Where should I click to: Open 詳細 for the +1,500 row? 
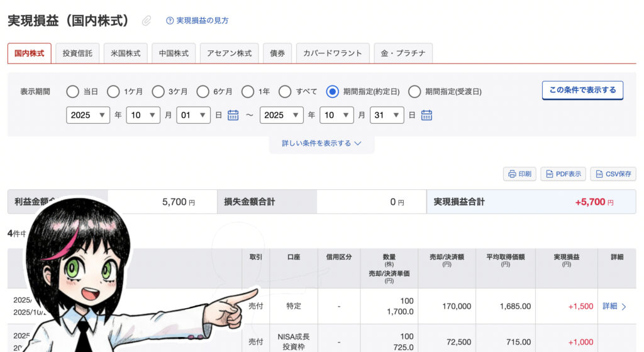coord(614,306)
